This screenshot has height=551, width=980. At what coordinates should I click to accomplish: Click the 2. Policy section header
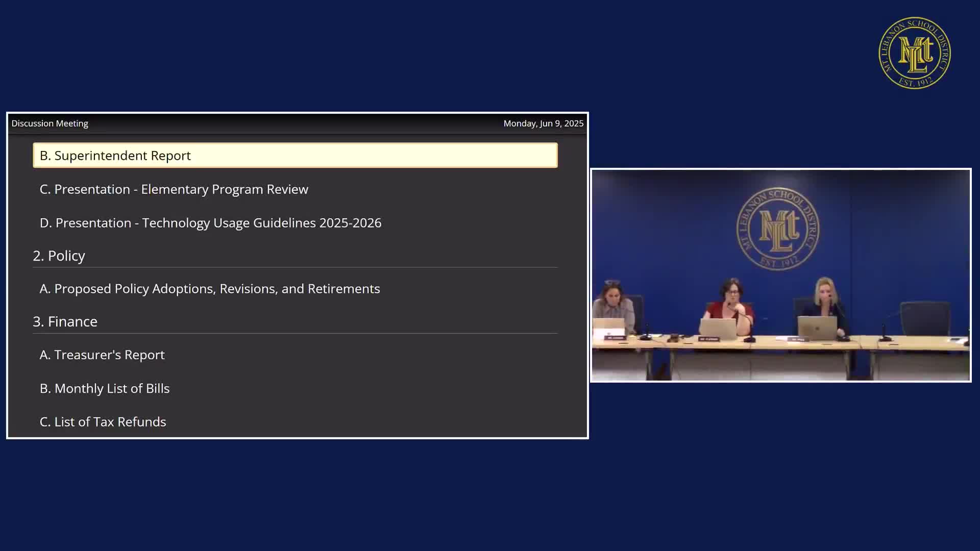[x=59, y=256]
